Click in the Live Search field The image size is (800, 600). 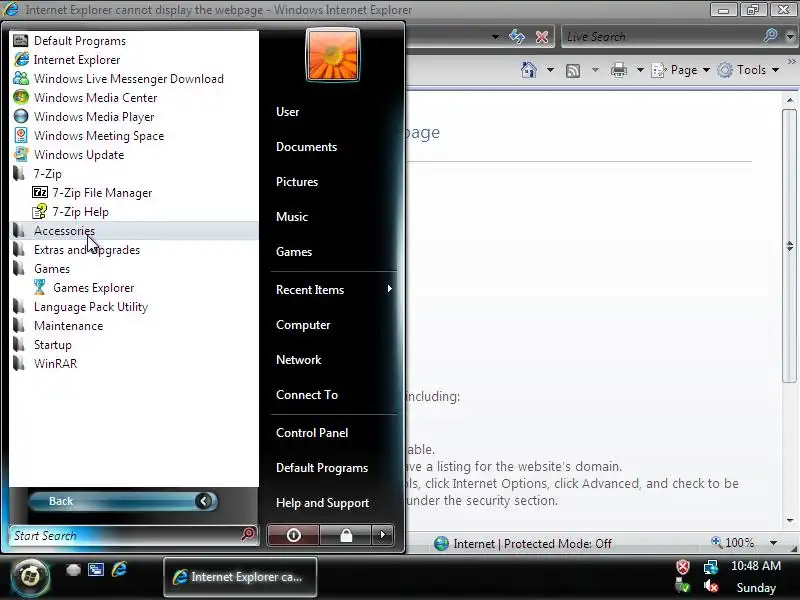pyautogui.click(x=661, y=36)
